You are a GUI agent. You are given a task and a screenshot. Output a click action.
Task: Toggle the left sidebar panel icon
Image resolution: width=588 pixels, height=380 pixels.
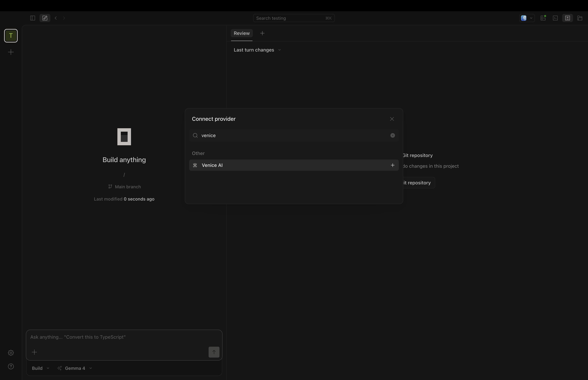32,18
